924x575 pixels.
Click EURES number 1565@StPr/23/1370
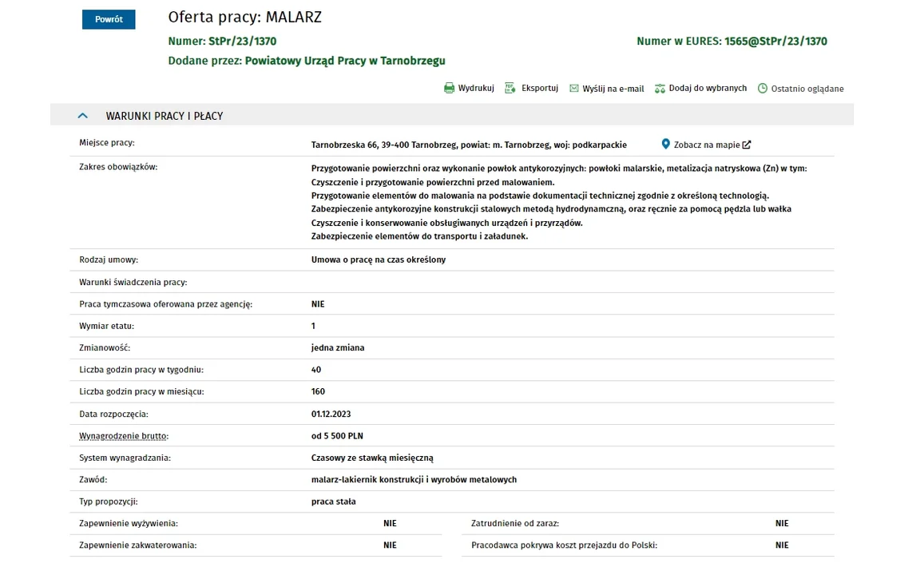click(x=775, y=42)
